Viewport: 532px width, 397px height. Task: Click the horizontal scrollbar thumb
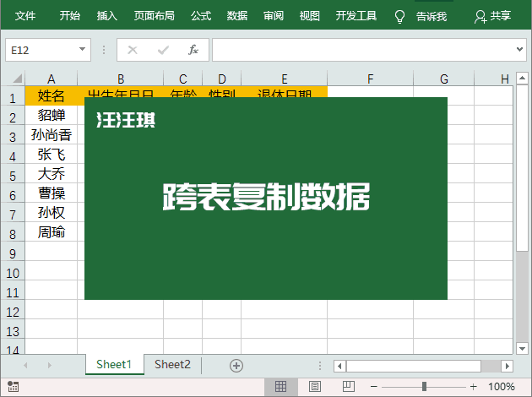coord(414,366)
